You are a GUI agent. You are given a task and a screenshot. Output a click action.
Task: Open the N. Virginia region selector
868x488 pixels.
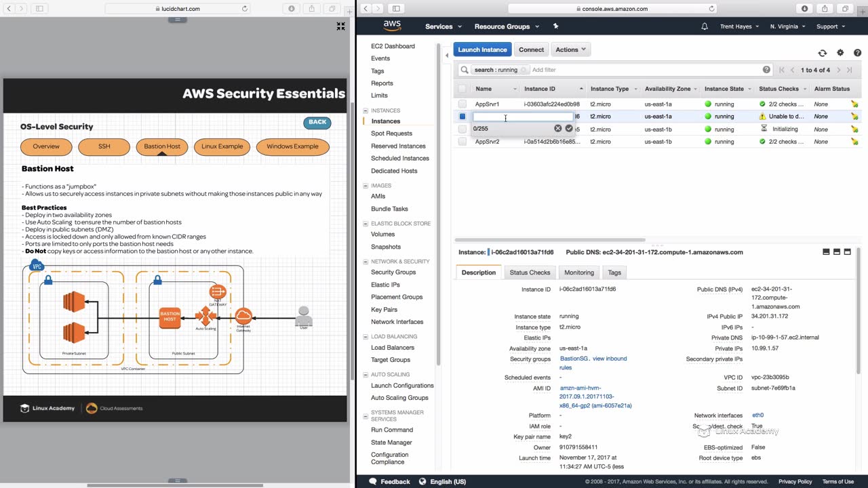pos(788,26)
